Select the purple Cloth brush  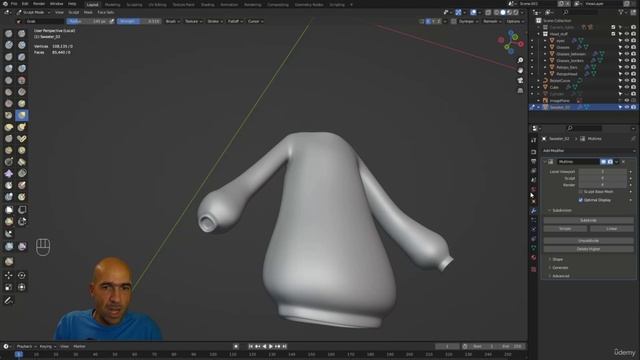9,174
